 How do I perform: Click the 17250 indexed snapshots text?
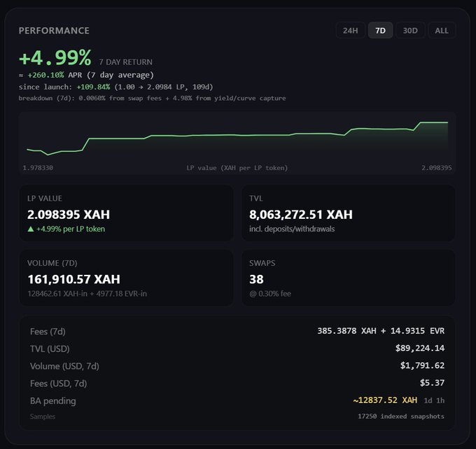(x=401, y=417)
